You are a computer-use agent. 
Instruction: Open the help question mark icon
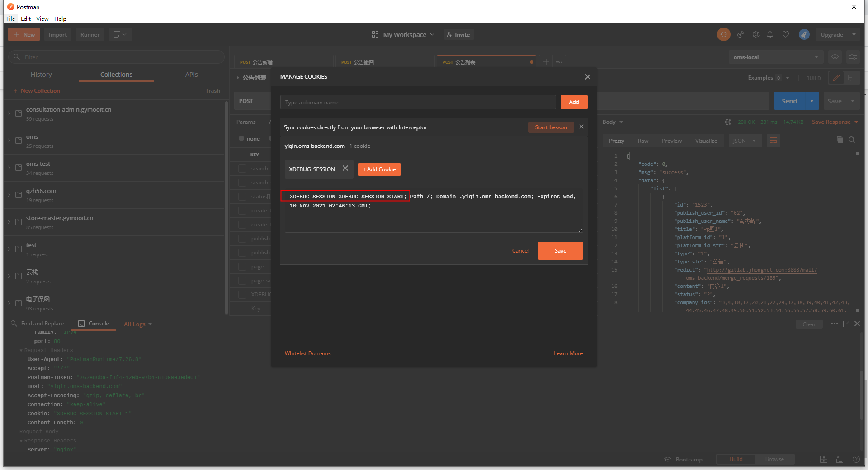(x=856, y=459)
